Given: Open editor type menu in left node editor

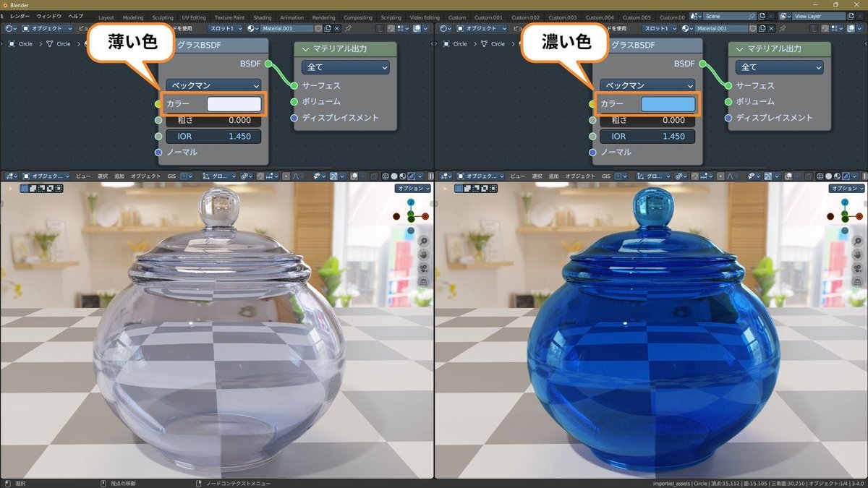Looking at the screenshot, I should point(11,28).
